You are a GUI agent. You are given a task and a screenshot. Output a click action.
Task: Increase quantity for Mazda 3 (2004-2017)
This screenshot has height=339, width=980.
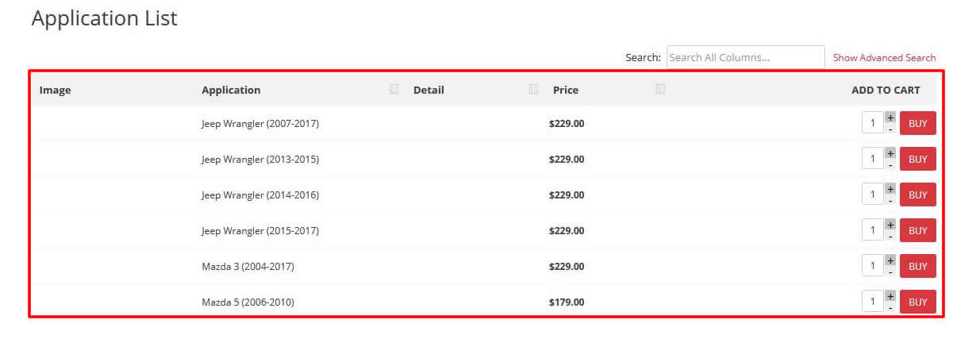[890, 260]
